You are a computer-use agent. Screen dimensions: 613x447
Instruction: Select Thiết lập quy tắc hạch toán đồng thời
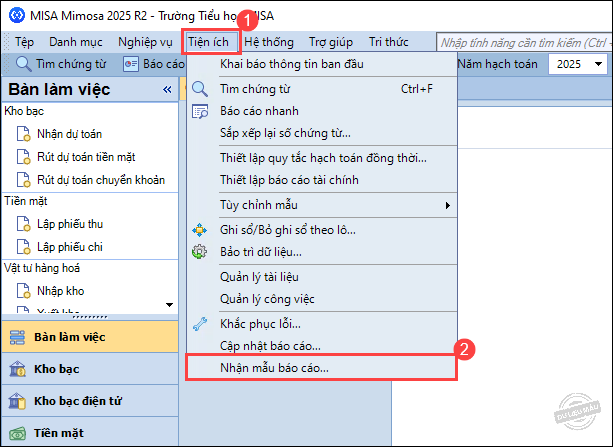click(322, 158)
